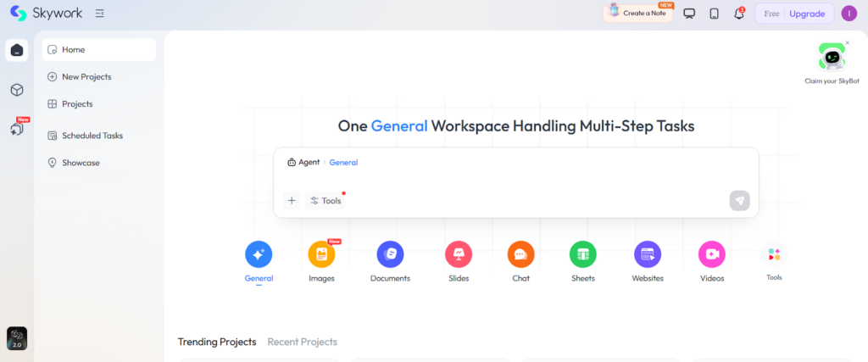Select the Chat mode icon

pos(521,254)
